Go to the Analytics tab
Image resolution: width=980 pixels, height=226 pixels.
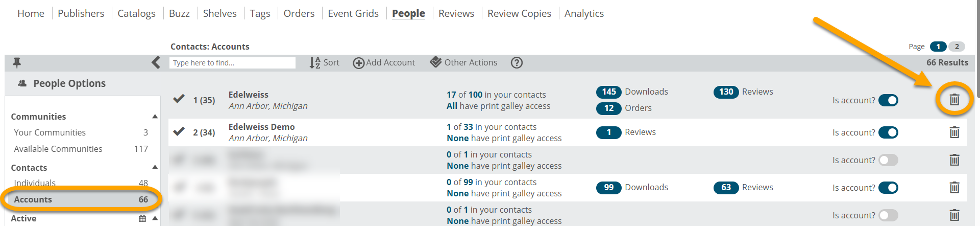[584, 13]
